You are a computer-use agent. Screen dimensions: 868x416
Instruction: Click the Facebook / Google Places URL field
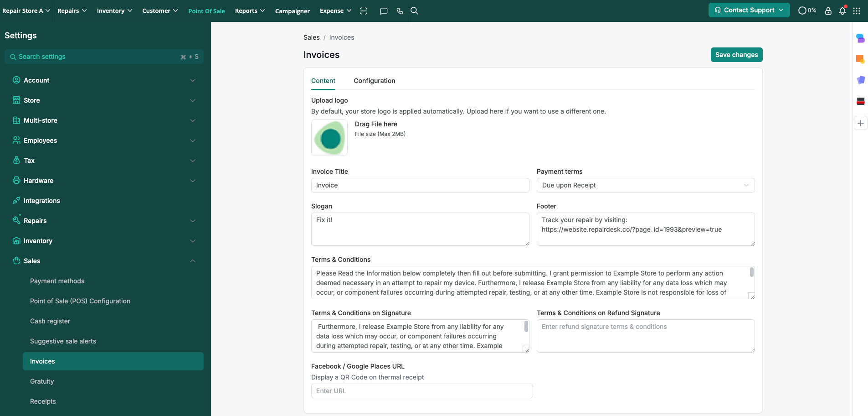[x=421, y=391]
